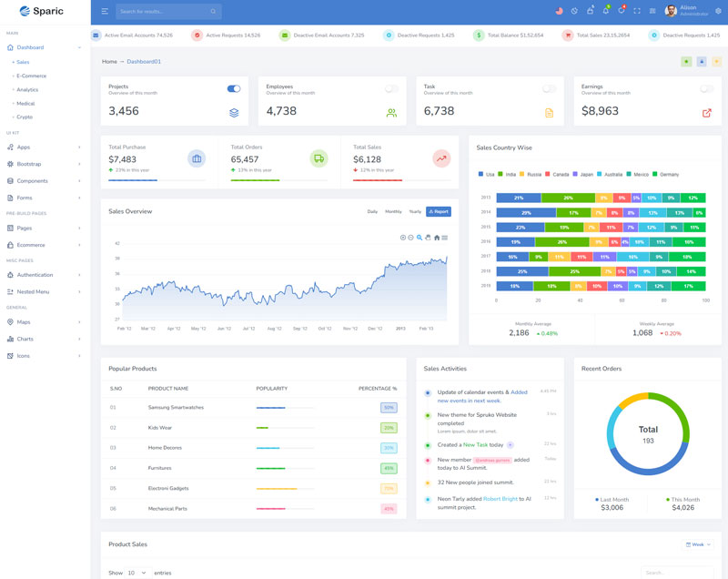Open the Sales Overview chart menu icon
This screenshot has width=728, height=579.
pos(445,238)
